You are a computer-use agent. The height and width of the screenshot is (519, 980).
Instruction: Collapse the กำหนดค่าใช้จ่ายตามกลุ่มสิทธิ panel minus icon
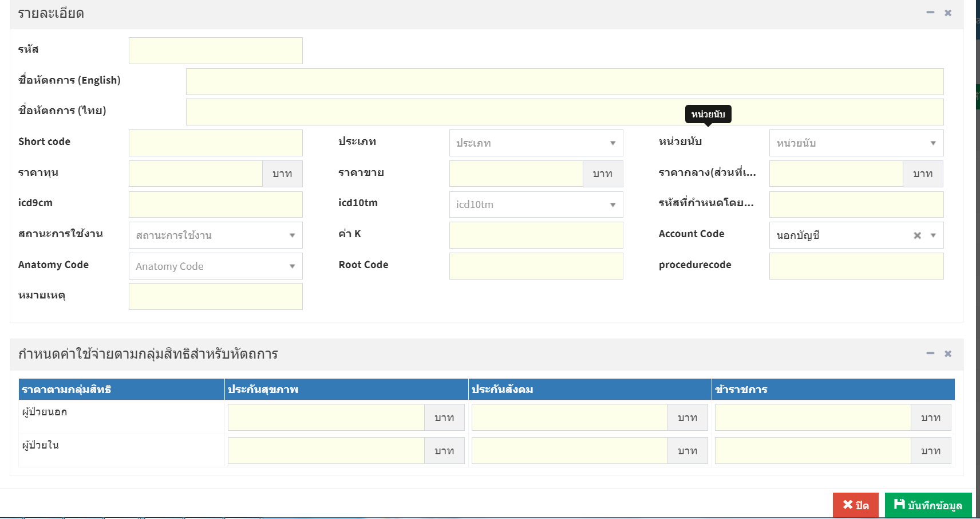pyautogui.click(x=930, y=353)
